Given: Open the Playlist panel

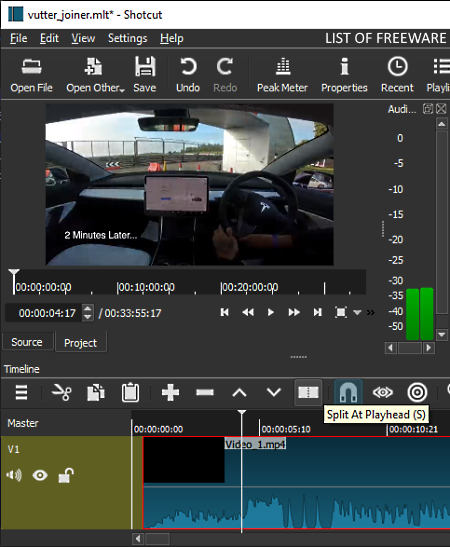Looking at the screenshot, I should (438, 75).
